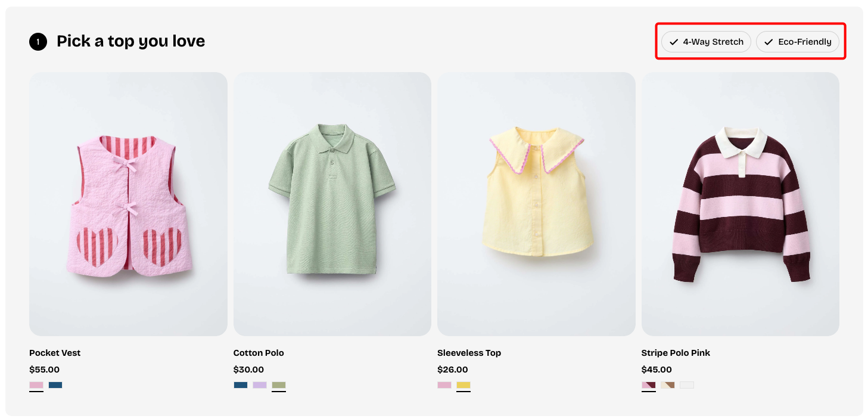Choose the navy blue Cotton Polo swatch
868x419 pixels.
point(241,385)
